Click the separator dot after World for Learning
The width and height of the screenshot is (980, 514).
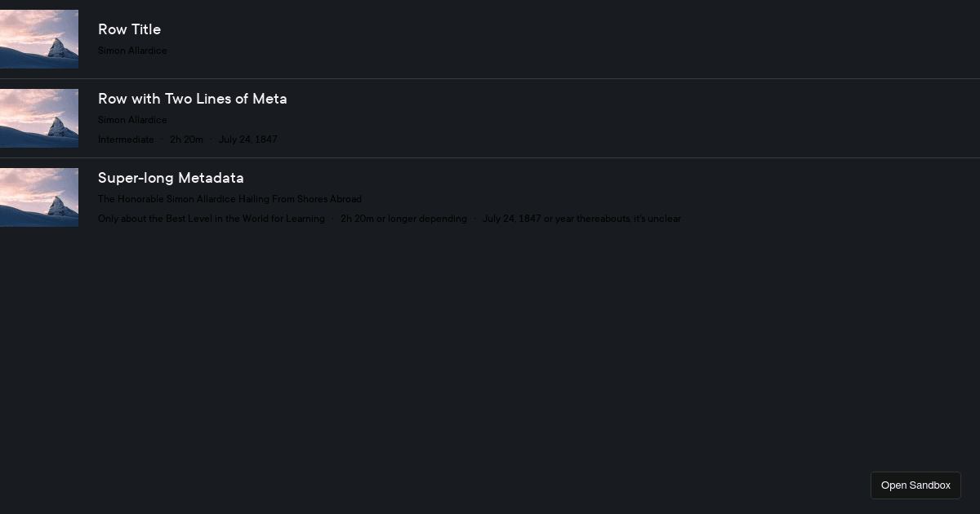point(332,219)
